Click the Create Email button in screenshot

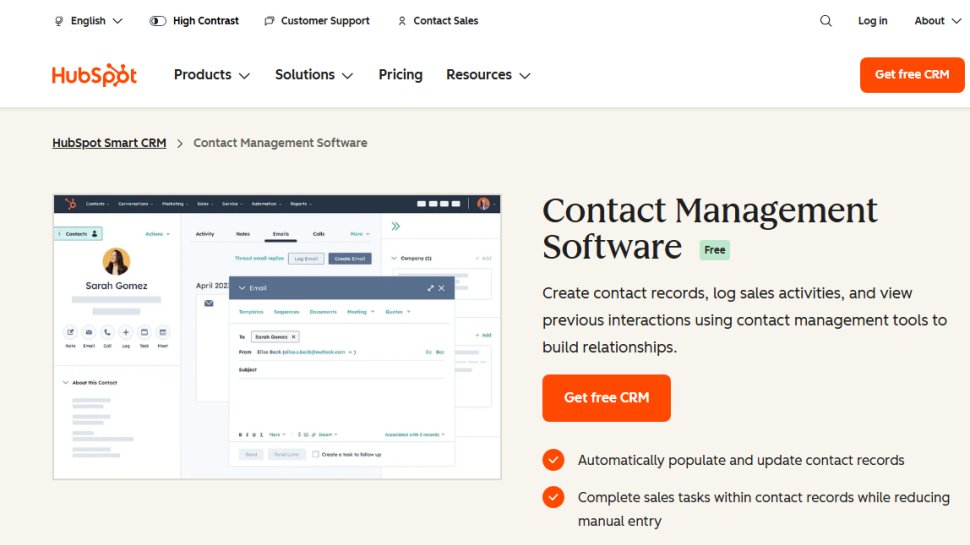(350, 259)
